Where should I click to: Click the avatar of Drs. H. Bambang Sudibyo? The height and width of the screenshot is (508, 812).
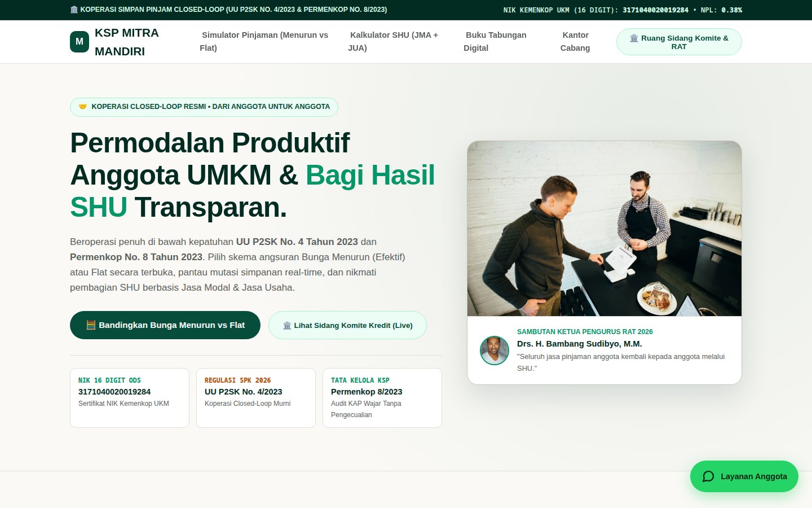(x=495, y=351)
